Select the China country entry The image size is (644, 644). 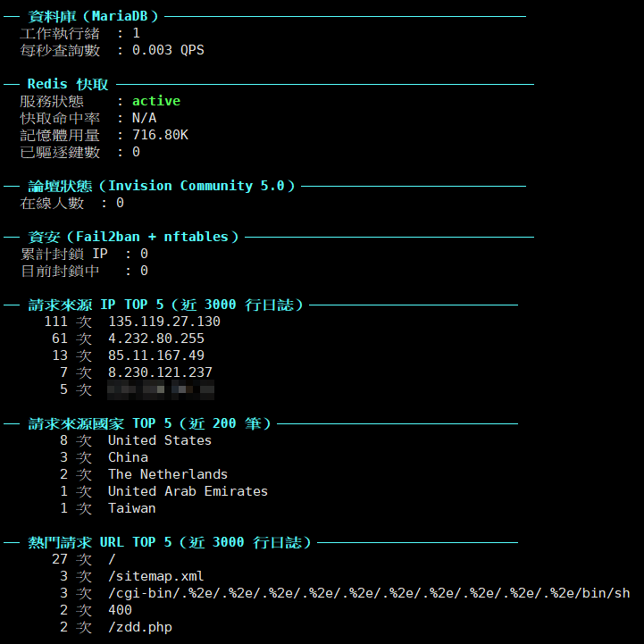pyautogui.click(x=128, y=457)
